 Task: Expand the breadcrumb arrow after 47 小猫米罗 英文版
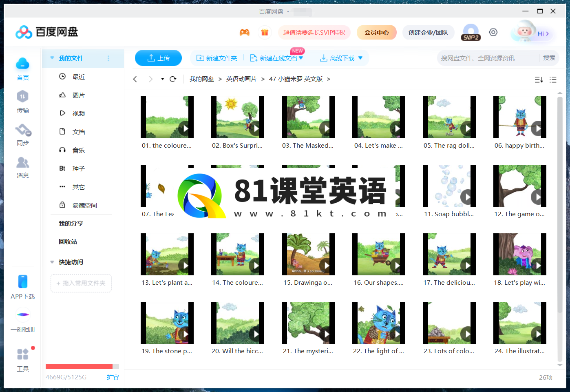[x=329, y=79]
